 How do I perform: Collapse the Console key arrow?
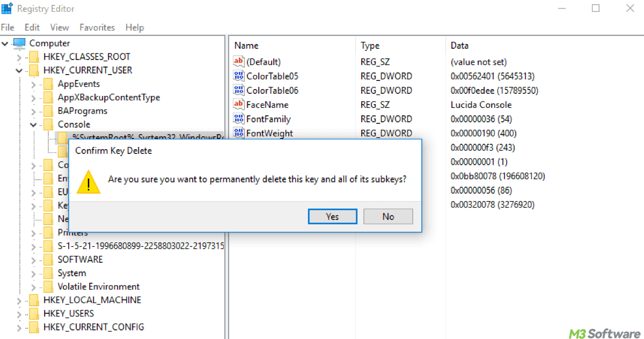(33, 124)
